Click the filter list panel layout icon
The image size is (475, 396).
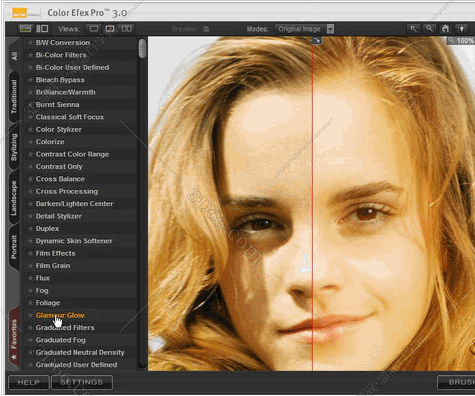(25, 29)
